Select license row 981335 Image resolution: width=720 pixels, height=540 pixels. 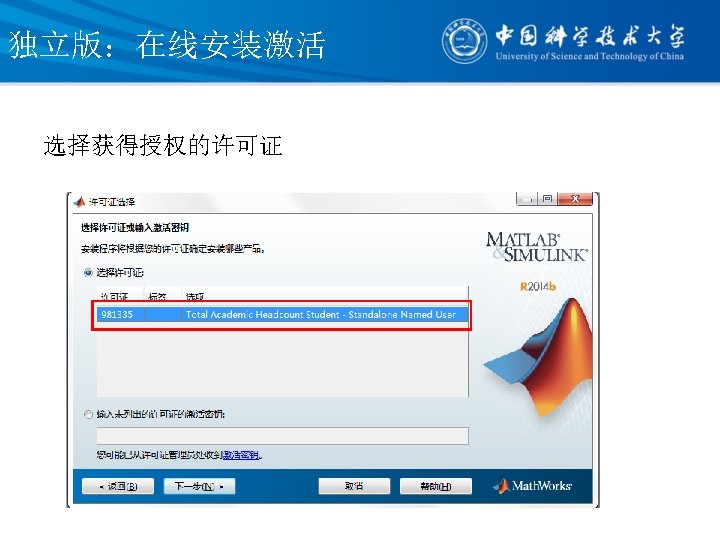(283, 315)
